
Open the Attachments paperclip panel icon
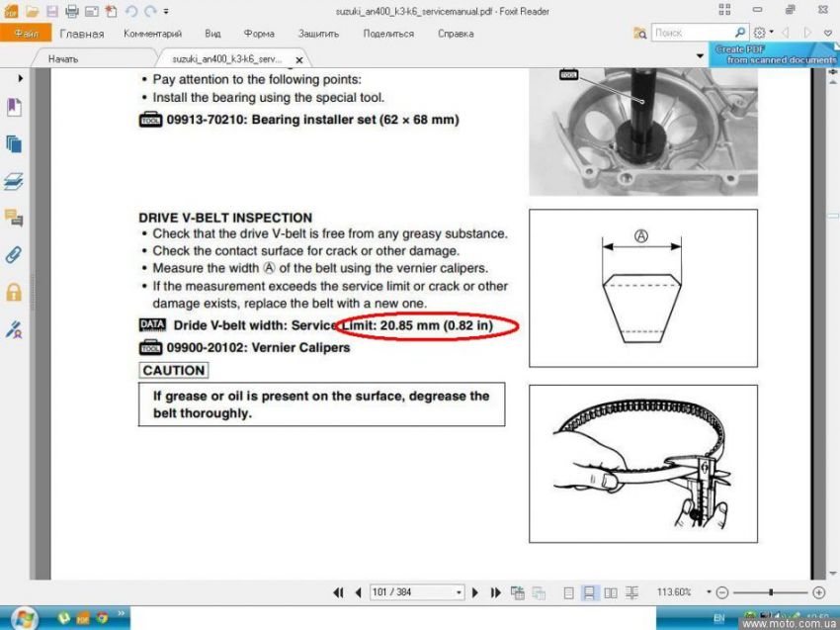[14, 255]
